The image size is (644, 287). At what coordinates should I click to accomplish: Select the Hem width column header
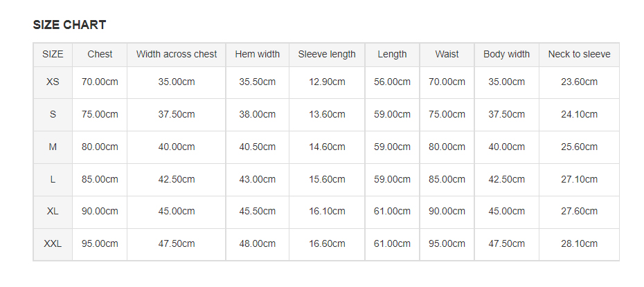[258, 54]
